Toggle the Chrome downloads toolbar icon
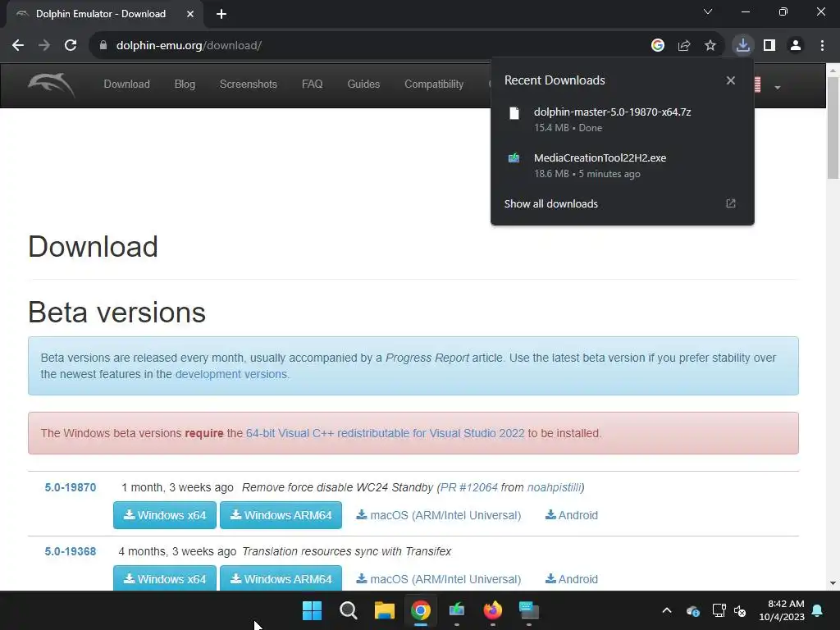Viewport: 840px width, 630px height. click(x=743, y=45)
